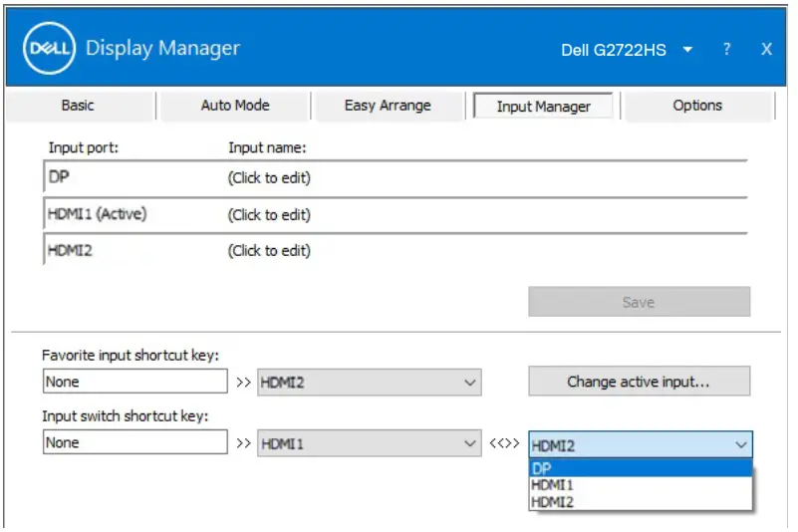The height and width of the screenshot is (532, 798).
Task: Go to the Easy Arrange tab
Action: [388, 106]
